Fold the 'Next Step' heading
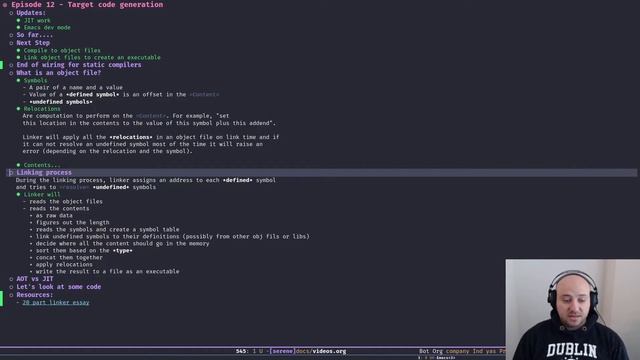Image resolution: width=640 pixels, height=360 pixels. pyautogui.click(x=33, y=42)
